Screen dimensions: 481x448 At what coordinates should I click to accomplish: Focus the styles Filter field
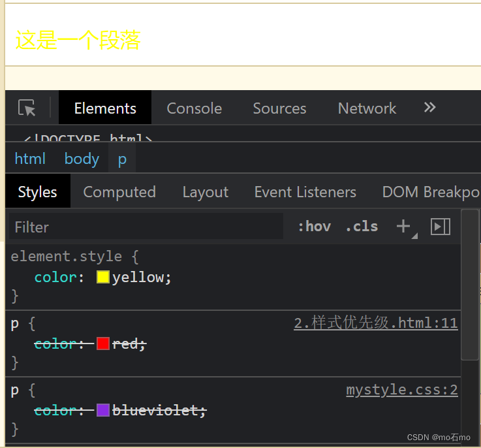[146, 227]
